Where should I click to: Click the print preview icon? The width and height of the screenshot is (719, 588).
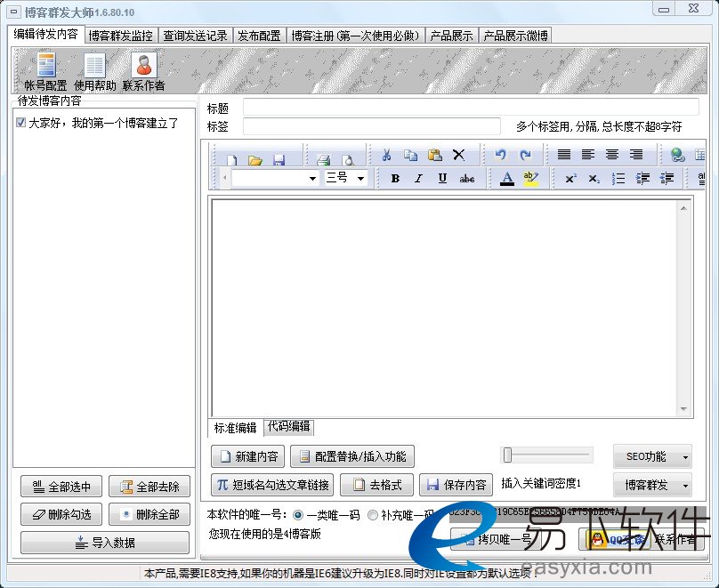pyautogui.click(x=348, y=159)
